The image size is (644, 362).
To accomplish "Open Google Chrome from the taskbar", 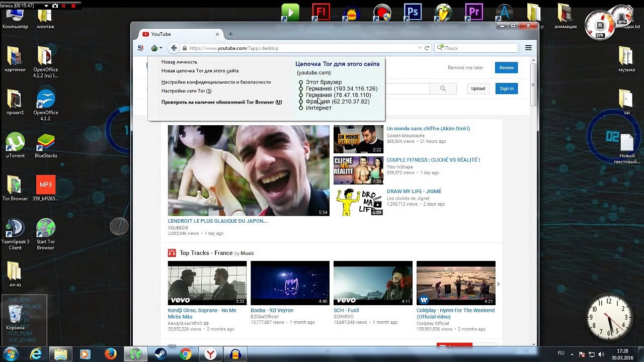I will point(186,354).
